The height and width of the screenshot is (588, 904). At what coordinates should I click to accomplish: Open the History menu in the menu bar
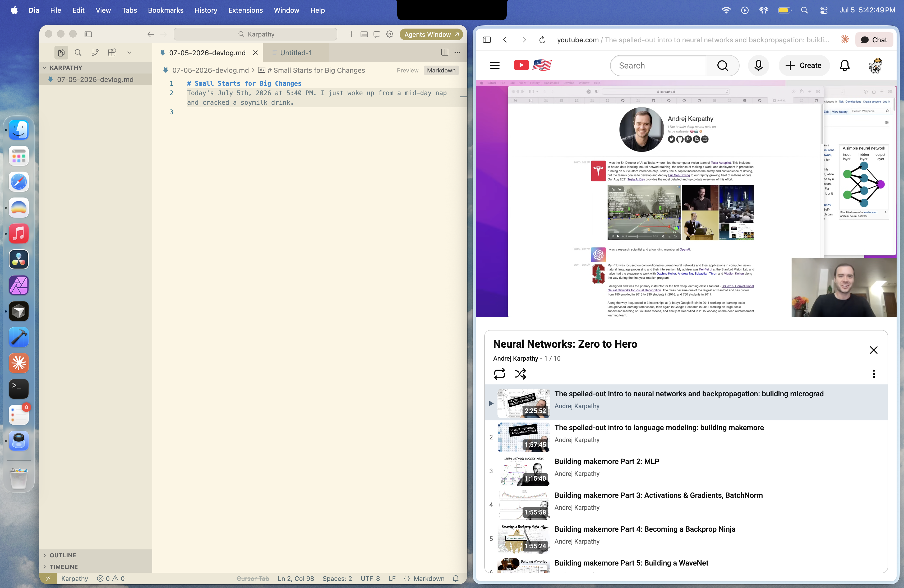tap(205, 10)
